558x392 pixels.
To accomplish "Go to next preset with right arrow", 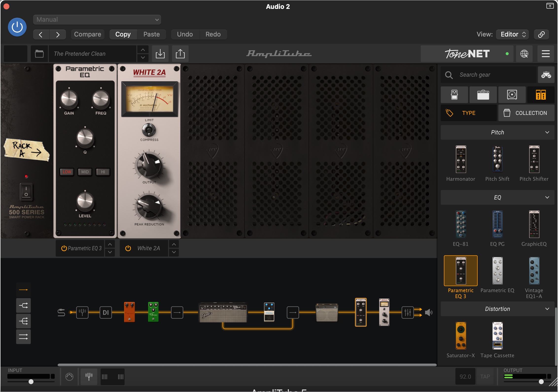I will pos(58,35).
